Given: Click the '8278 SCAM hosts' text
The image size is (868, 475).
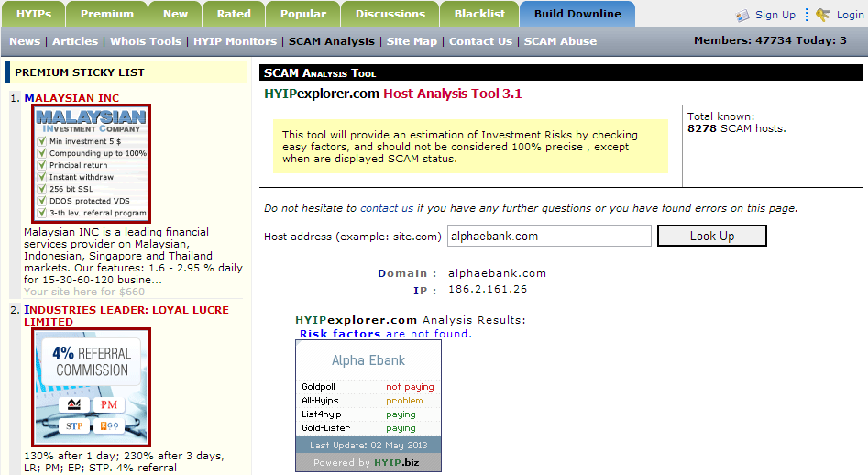Looking at the screenshot, I should click(x=736, y=128).
